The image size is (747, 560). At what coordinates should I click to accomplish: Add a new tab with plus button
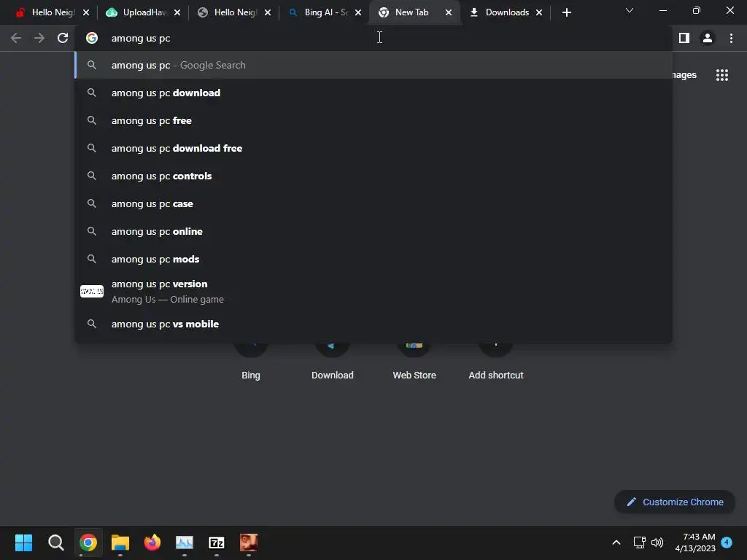pos(566,12)
